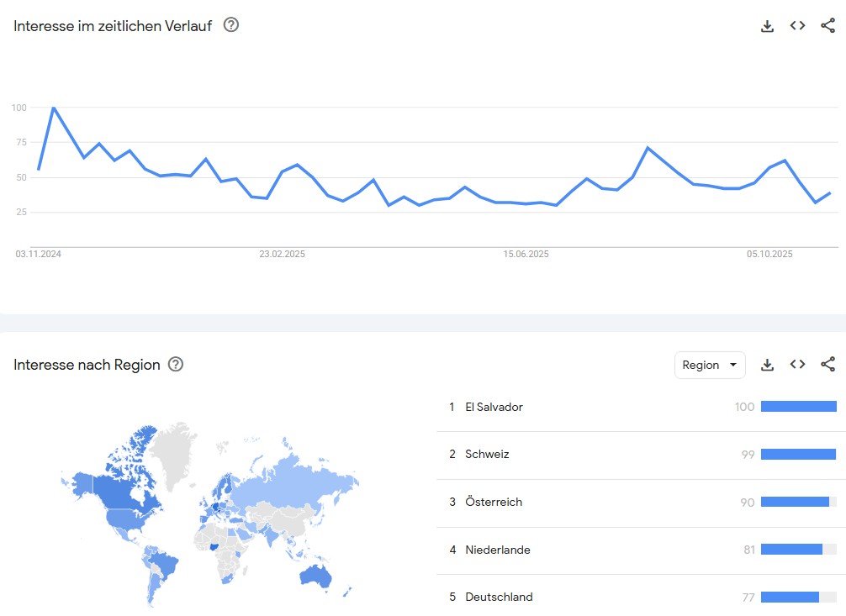
Task: Click the Österreich region row
Action: pyautogui.click(x=494, y=503)
